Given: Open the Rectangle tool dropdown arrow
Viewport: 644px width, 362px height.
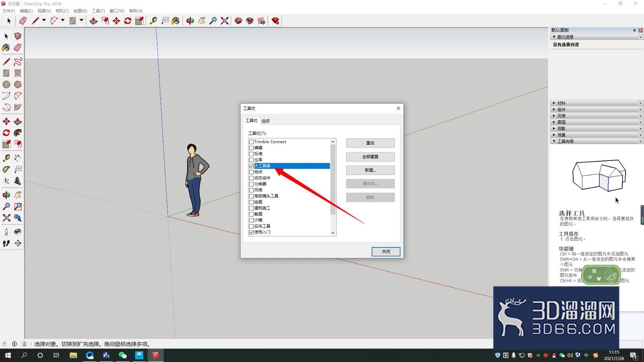Looking at the screenshot, I should tap(81, 21).
